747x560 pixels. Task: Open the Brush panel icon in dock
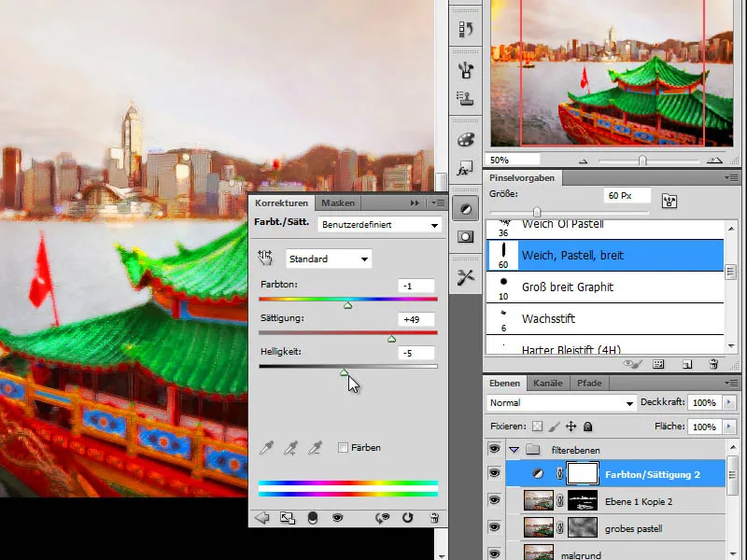pos(465,70)
